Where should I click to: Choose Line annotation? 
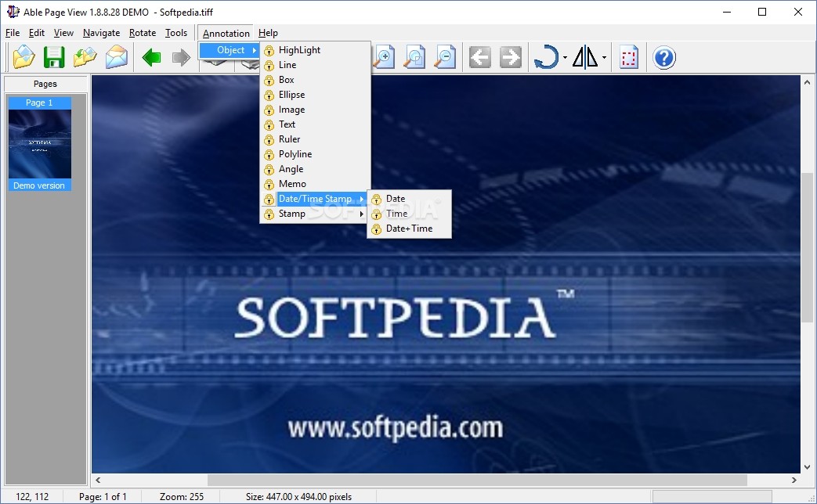click(x=315, y=65)
